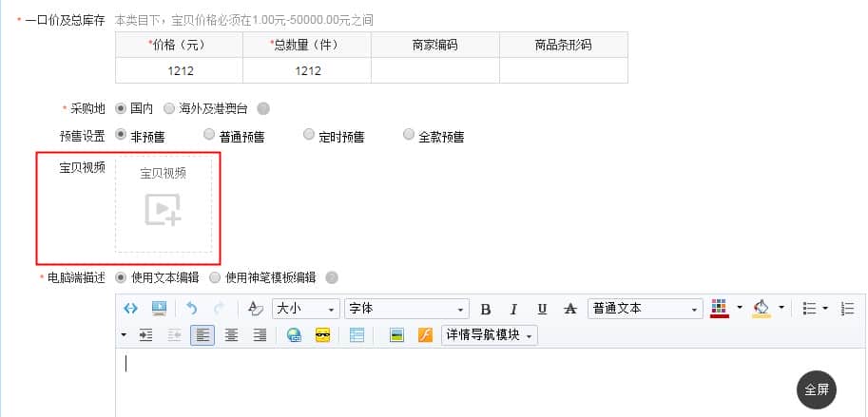Click the 价格（元） column header

[x=179, y=45]
